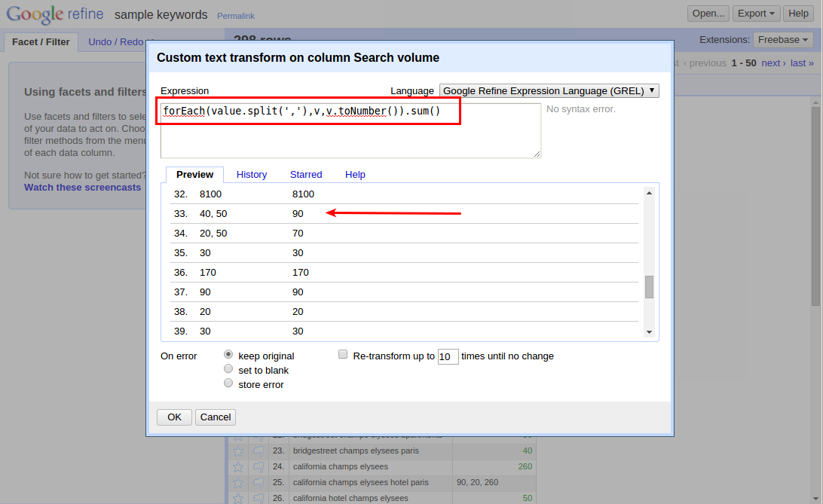
Task: Click preview row 33 value '40, 50'
Action: (x=213, y=213)
